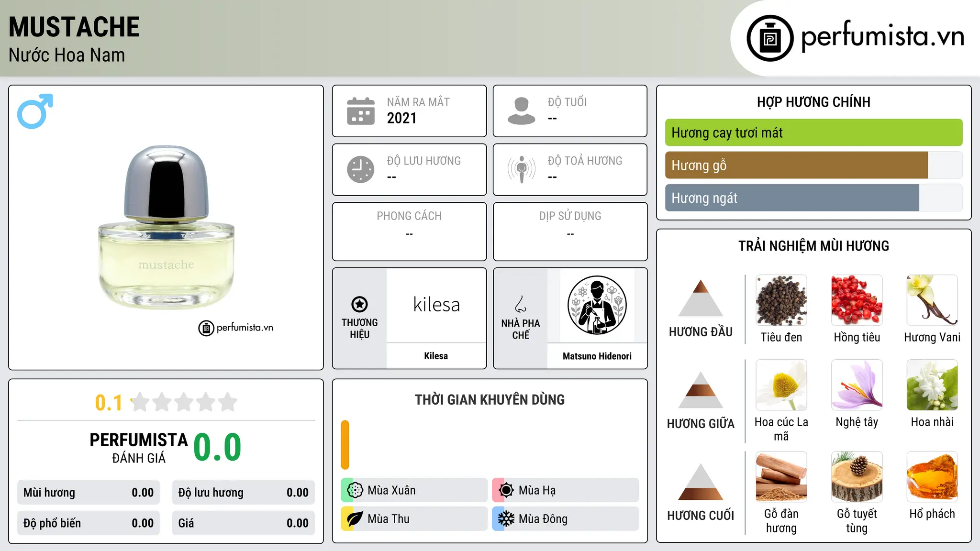Click the orange recommended-time vertical bar
Viewport: 980px width, 551px height.
point(345,445)
